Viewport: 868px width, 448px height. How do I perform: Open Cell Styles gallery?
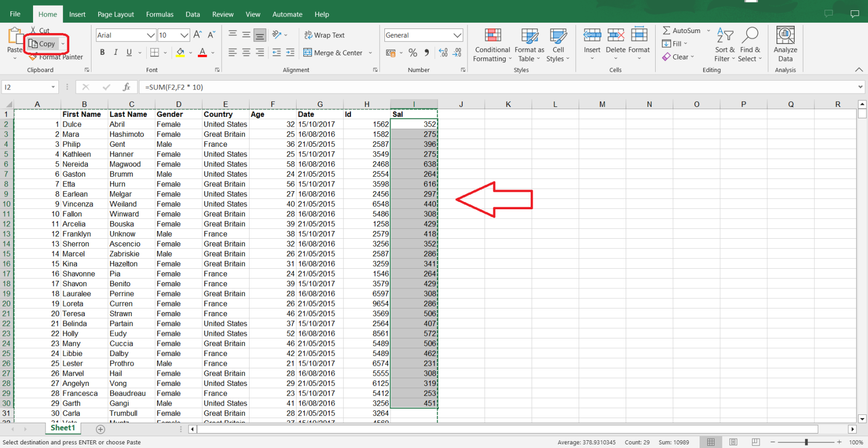click(x=558, y=44)
